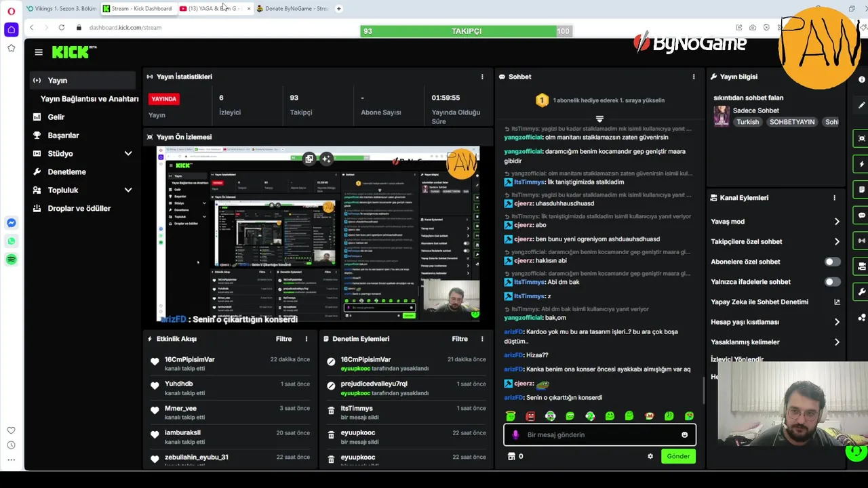This screenshot has height=488, width=868.
Task: Click the pencil edit icon for stream info
Action: point(861,106)
